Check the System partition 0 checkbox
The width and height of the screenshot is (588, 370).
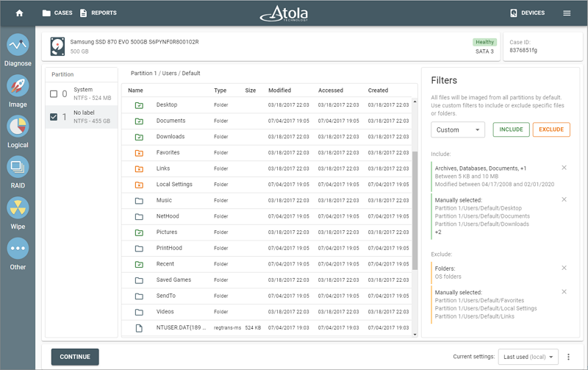click(x=54, y=94)
